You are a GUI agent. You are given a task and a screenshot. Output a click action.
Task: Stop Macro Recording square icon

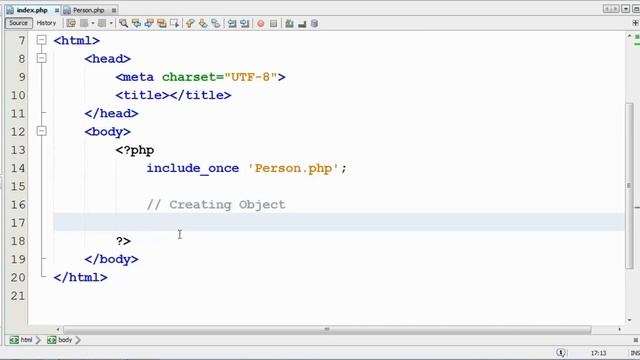(x=273, y=24)
